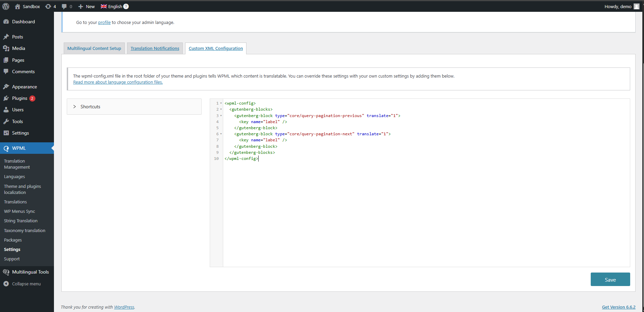The width and height of the screenshot is (644, 312).
Task: Click the WordPress logo icon
Action: [x=6, y=6]
